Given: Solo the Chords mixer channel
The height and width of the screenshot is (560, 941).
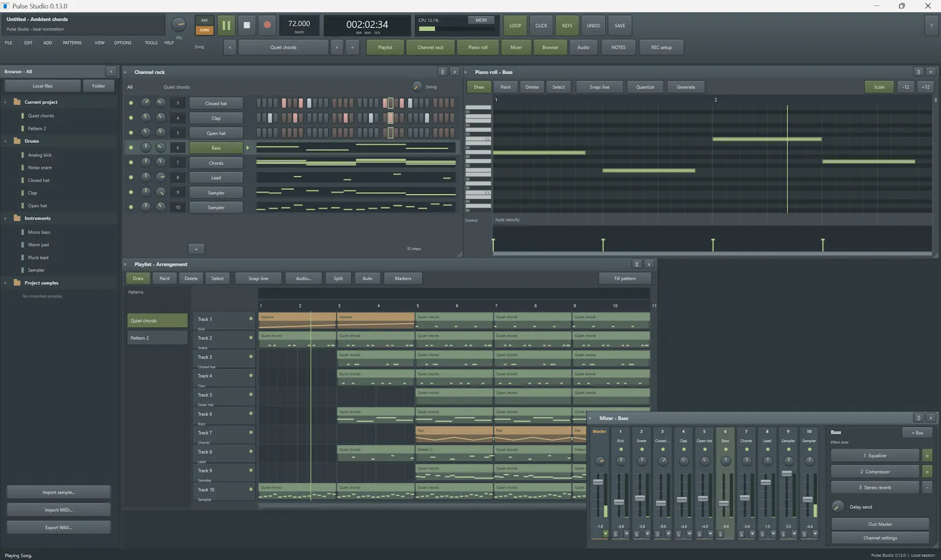Looking at the screenshot, I should pos(742,534).
